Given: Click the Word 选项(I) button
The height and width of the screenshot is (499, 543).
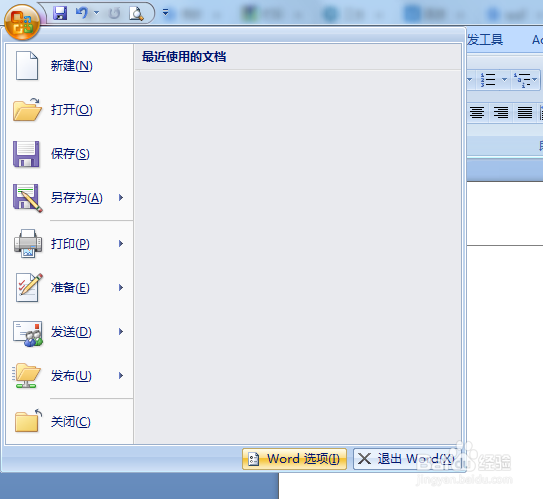Looking at the screenshot, I should pos(294,459).
